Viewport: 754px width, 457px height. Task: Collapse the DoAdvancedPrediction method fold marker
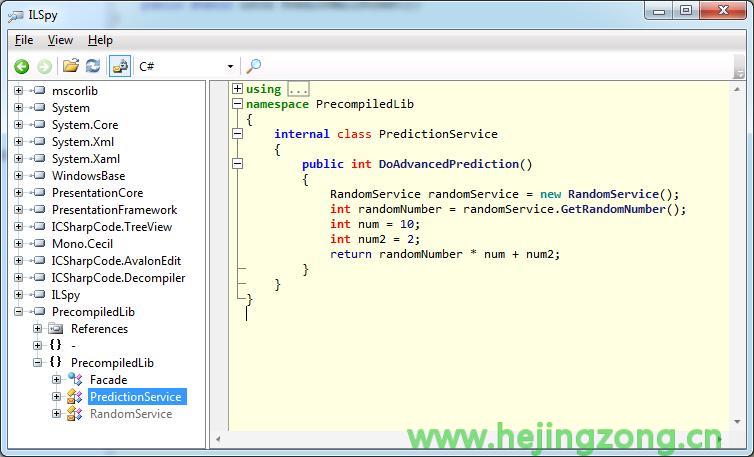237,164
